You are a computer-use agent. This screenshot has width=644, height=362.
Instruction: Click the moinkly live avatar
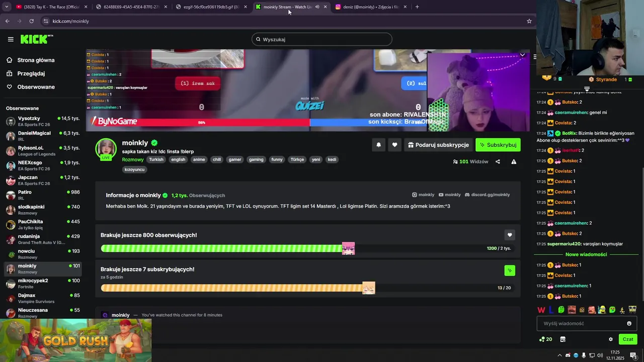pos(106,149)
